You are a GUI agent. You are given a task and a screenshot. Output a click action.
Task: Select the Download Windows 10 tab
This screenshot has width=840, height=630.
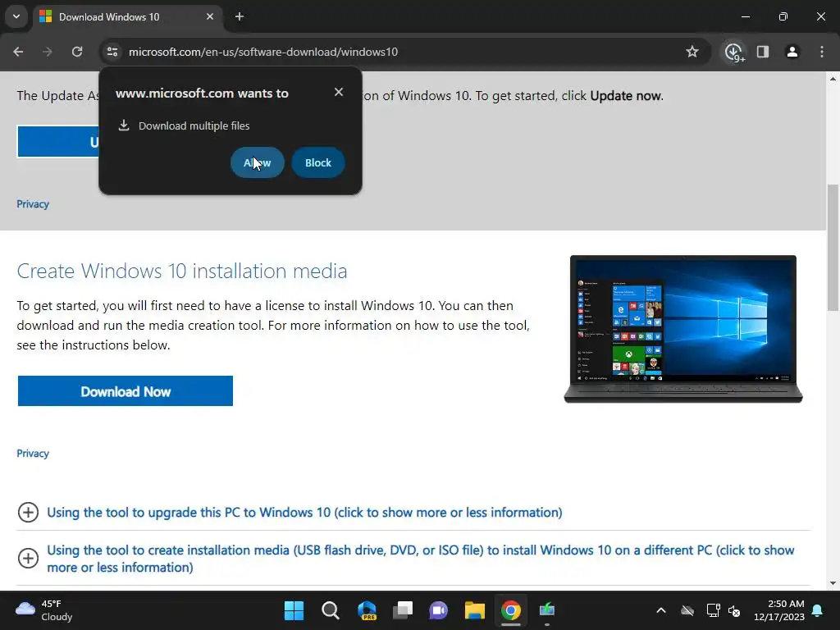pyautogui.click(x=127, y=16)
